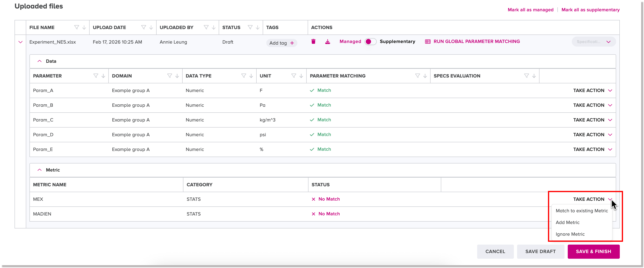Open Take Action for Param_B
644x268 pixels.
pos(593,105)
